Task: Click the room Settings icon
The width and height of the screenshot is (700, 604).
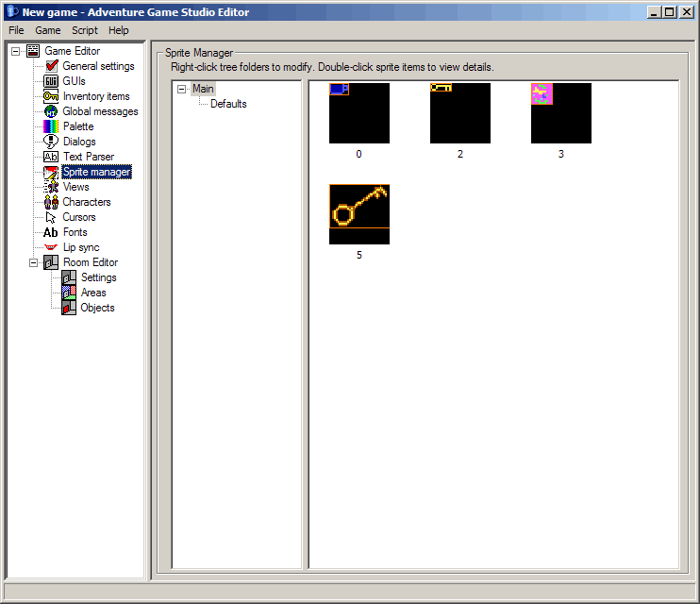Action: 69,277
